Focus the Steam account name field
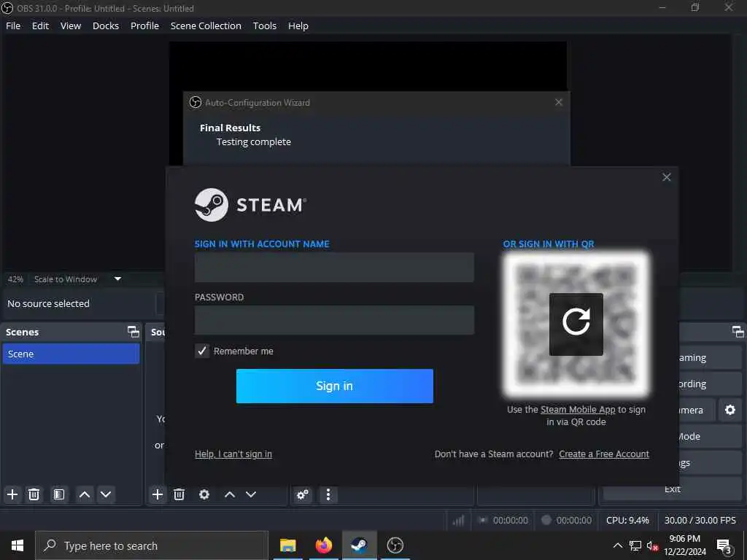 click(x=334, y=267)
